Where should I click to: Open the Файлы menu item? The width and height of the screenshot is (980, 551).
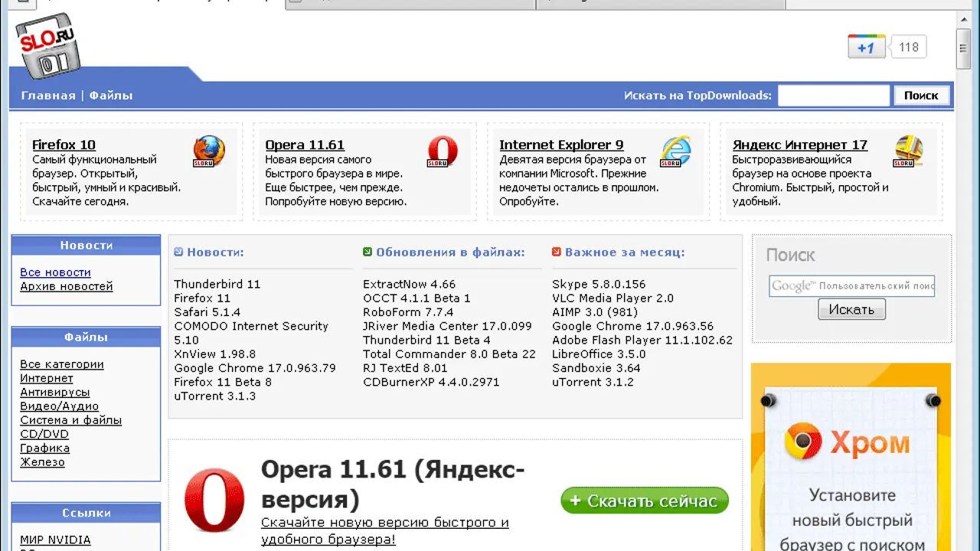pyautogui.click(x=111, y=96)
